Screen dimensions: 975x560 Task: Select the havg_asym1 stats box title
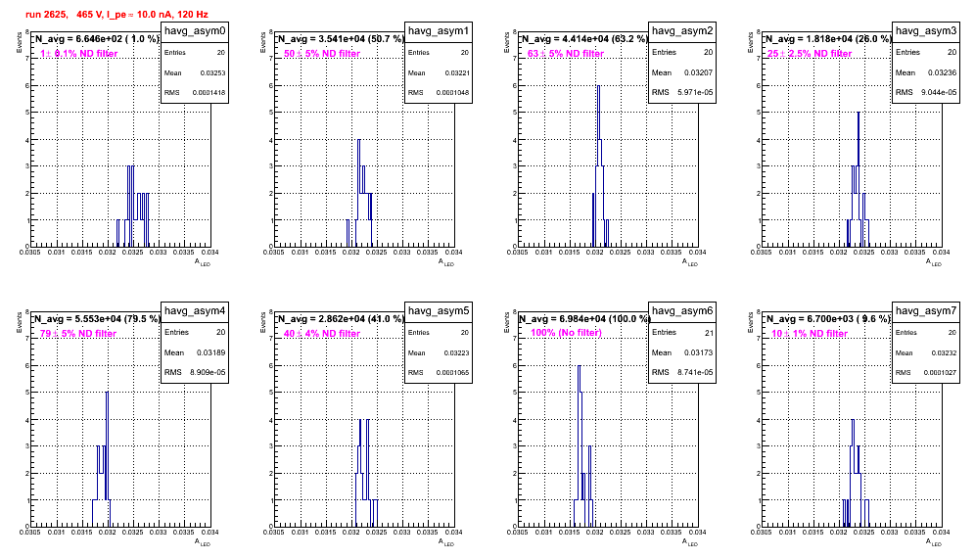coord(439,31)
